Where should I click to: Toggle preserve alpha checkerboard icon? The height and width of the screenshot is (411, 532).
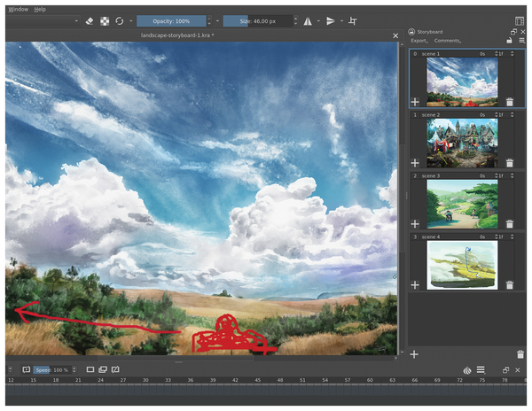104,20
